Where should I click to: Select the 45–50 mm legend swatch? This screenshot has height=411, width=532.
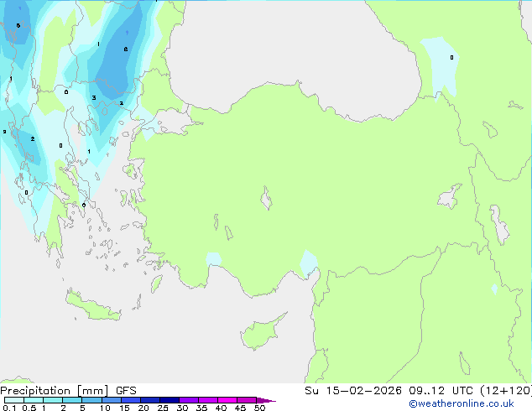[x=247, y=400]
